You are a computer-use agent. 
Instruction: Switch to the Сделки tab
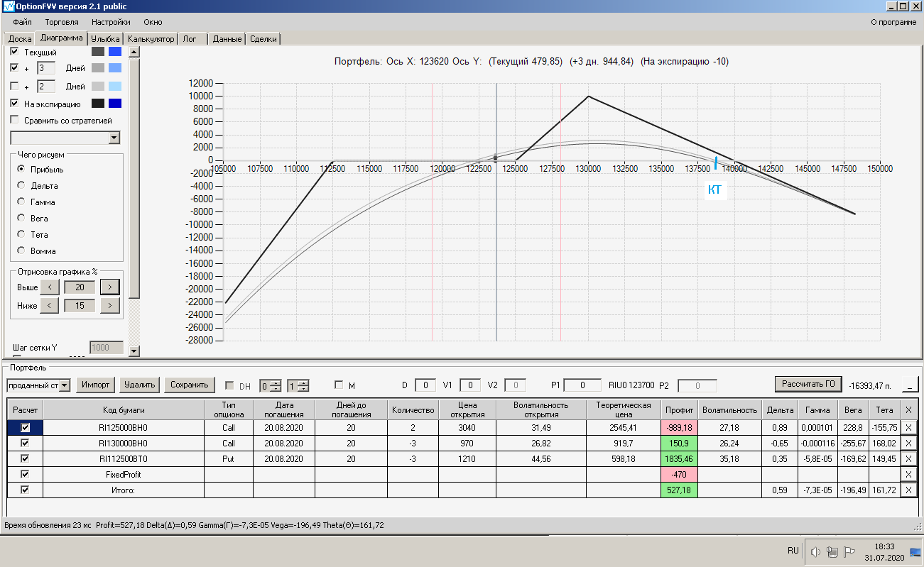tap(263, 39)
